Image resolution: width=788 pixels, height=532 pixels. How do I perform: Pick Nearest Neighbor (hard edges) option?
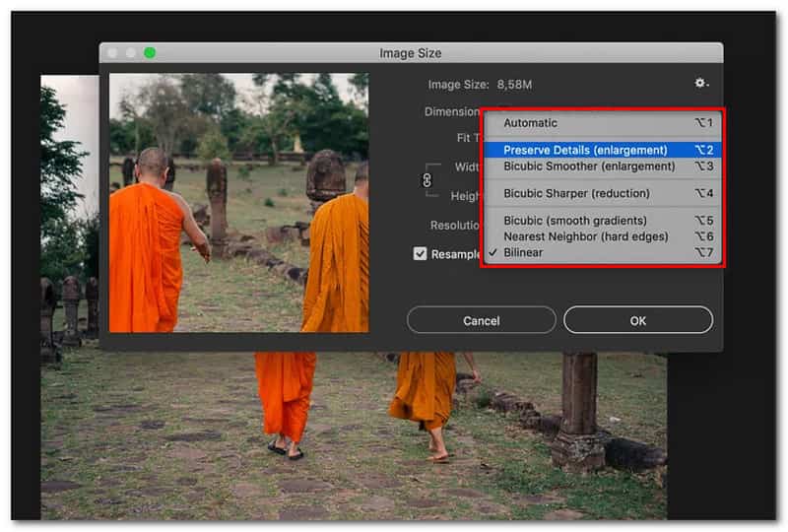pyautogui.click(x=602, y=236)
